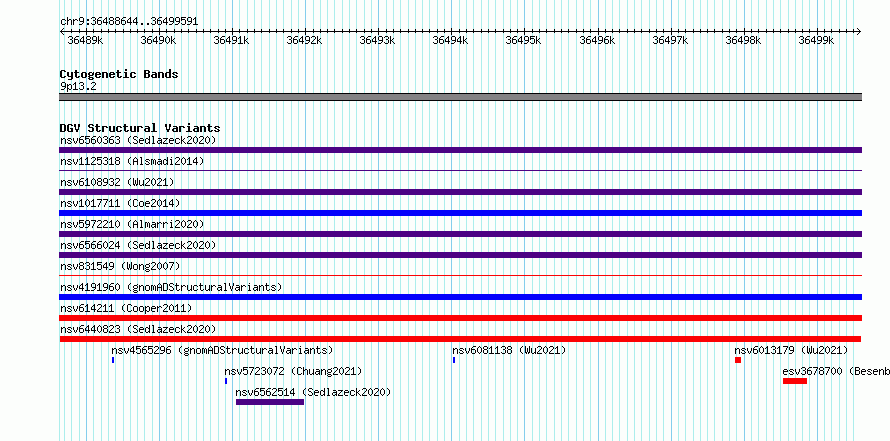Click nsv1017711 (Coe2014) label

tap(120, 203)
